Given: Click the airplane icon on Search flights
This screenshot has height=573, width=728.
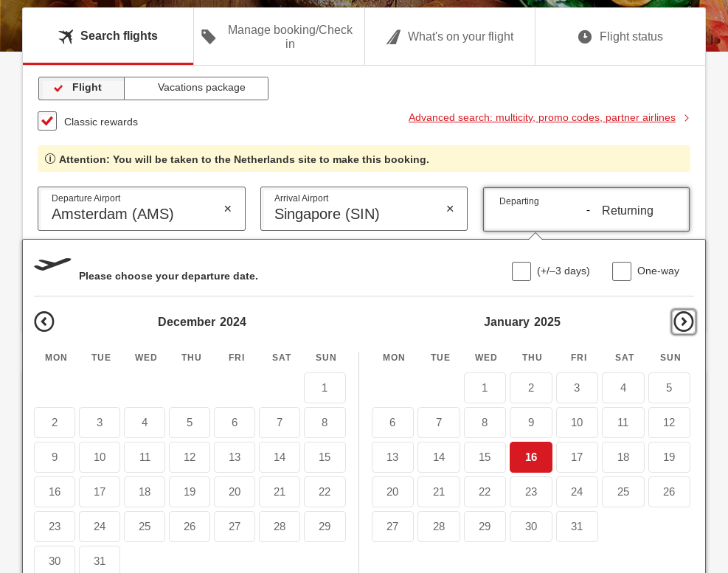Looking at the screenshot, I should (66, 36).
